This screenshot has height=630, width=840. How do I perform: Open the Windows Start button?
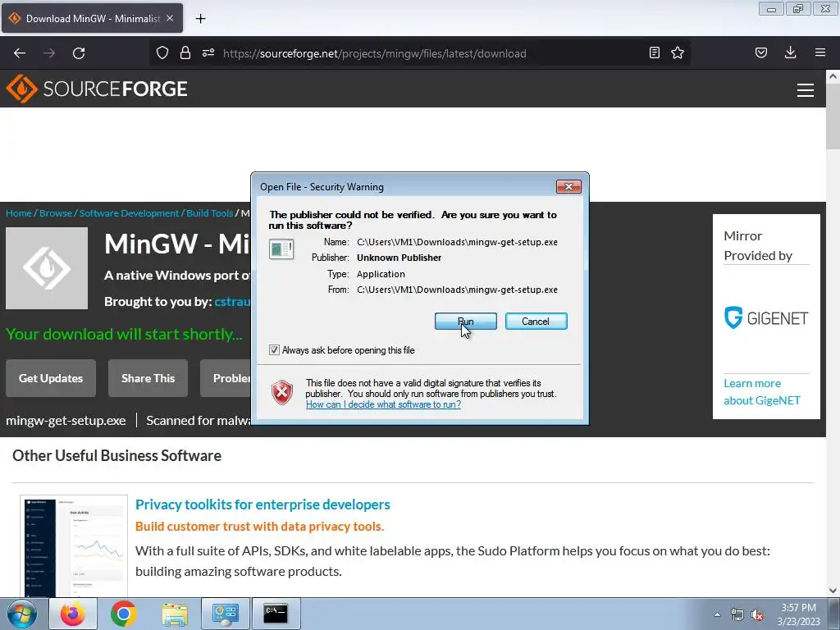pos(21,614)
